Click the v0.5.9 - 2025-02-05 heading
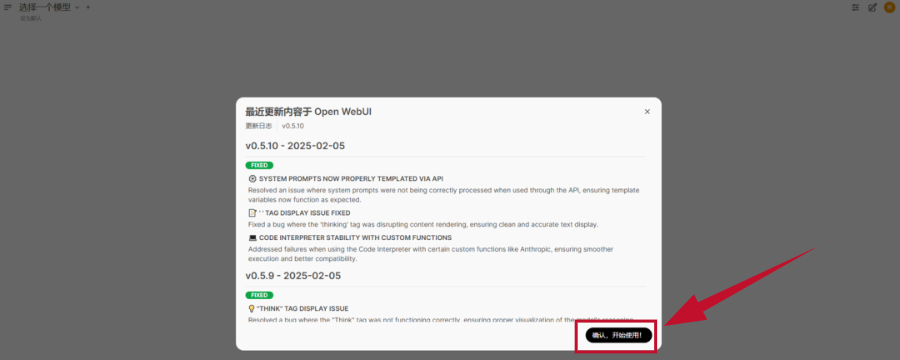The height and width of the screenshot is (360, 900). point(293,276)
